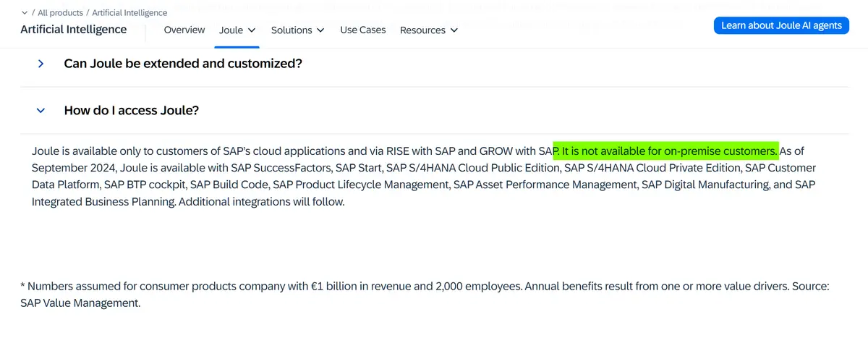The height and width of the screenshot is (338, 868).
Task: Click 'Can Joule be extended and customized?' heading
Action: click(x=183, y=64)
